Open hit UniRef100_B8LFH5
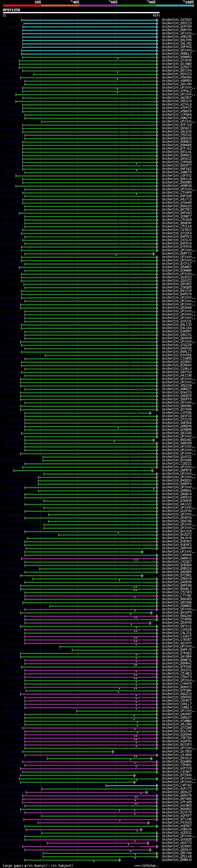The image size is (197, 868). (x=176, y=40)
